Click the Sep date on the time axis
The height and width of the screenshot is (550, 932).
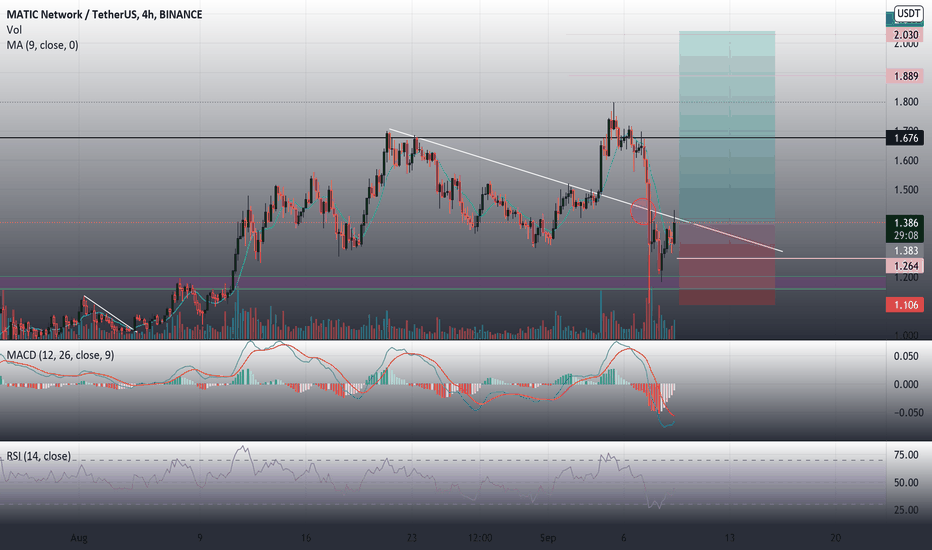tap(548, 538)
